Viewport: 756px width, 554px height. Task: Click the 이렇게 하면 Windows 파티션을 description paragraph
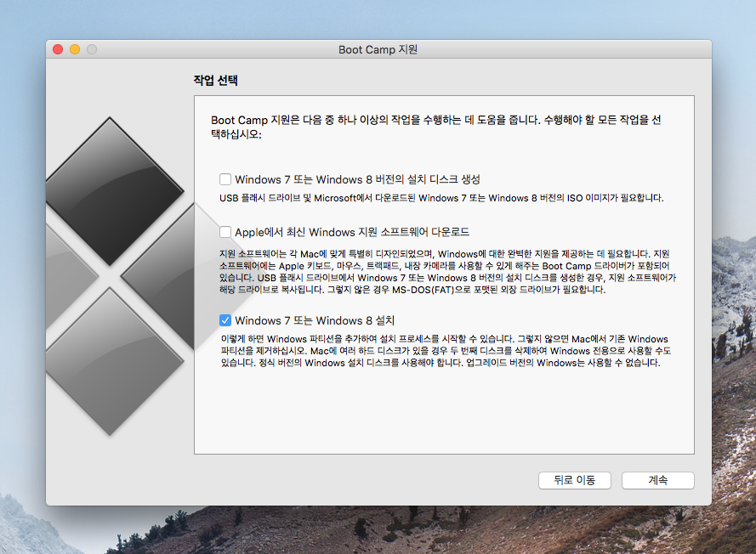click(446, 351)
